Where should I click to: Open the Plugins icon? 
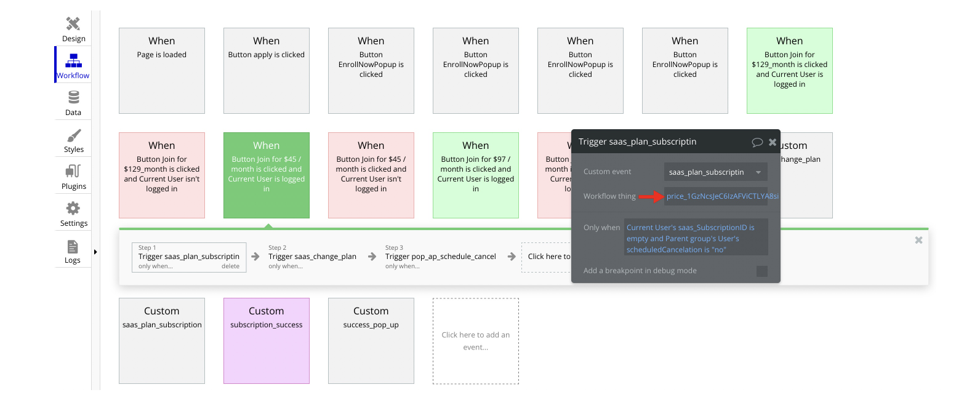pyautogui.click(x=73, y=171)
